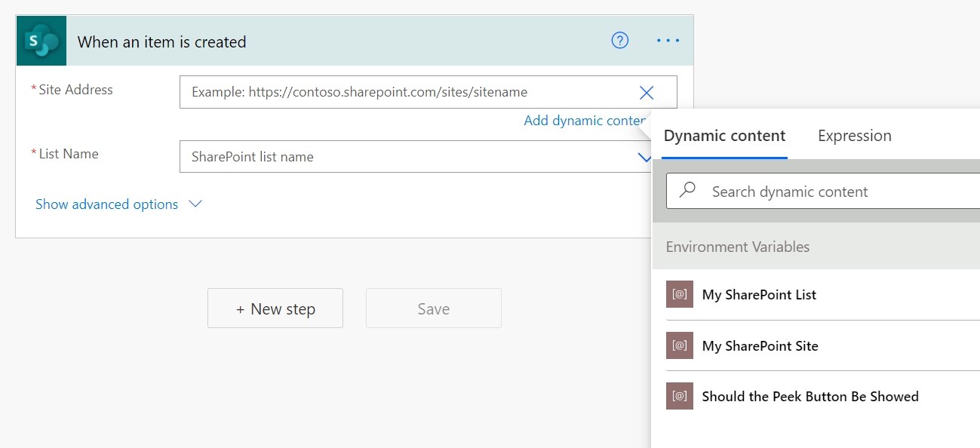Image resolution: width=980 pixels, height=448 pixels.
Task: Click the icon beside My SharePoint Site
Action: point(680,345)
